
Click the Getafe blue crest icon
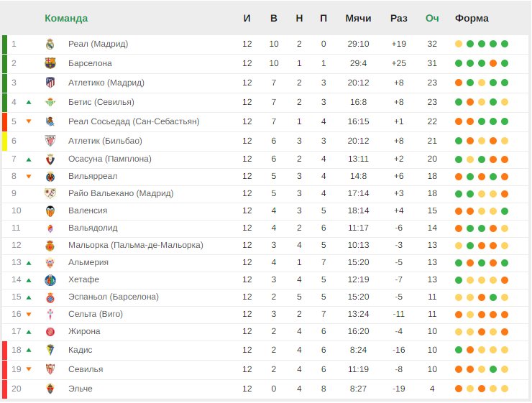coord(50,280)
